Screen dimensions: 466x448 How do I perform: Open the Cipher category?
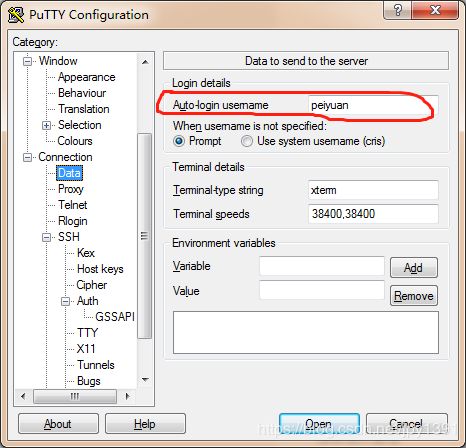(92, 285)
